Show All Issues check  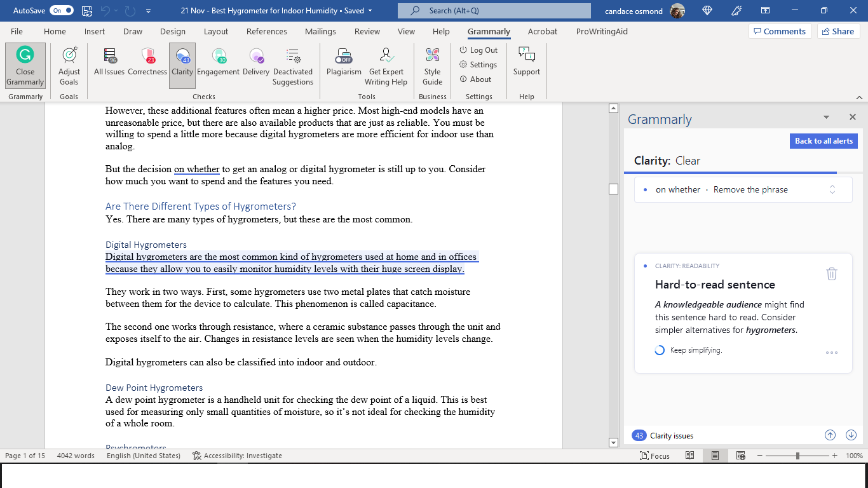tap(109, 62)
